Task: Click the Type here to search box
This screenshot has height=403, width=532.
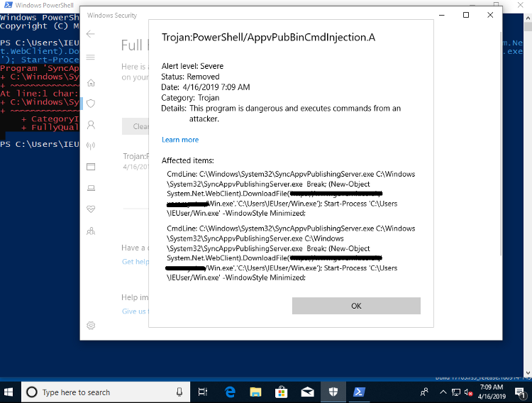Action: point(106,392)
